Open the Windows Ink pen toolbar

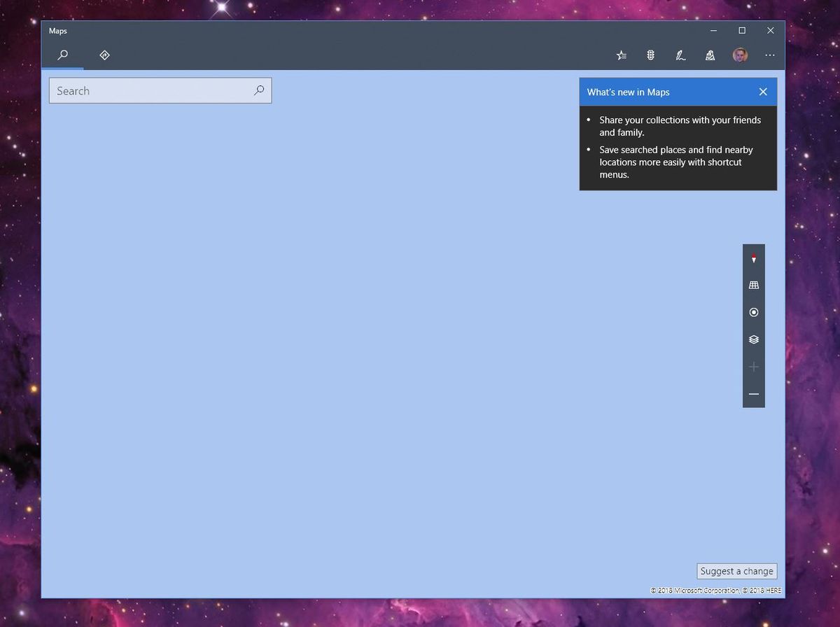point(680,55)
